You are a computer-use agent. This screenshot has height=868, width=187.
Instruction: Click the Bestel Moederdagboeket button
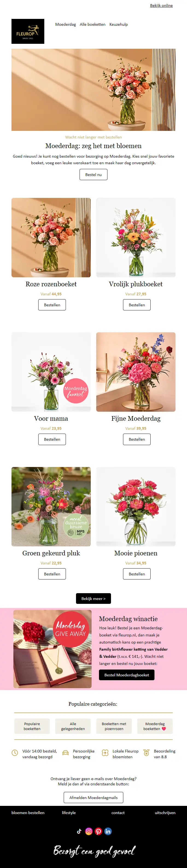click(127, 674)
